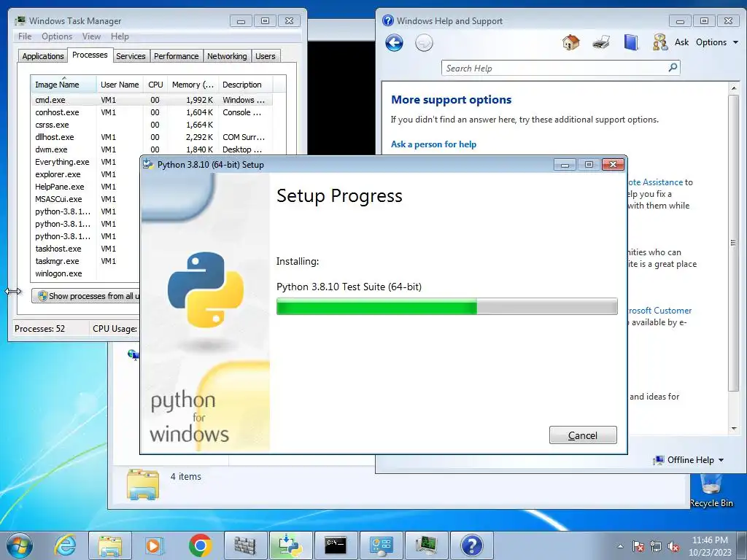The height and width of the screenshot is (560, 747).
Task: Select the csrss.exe process
Action: (152, 125)
